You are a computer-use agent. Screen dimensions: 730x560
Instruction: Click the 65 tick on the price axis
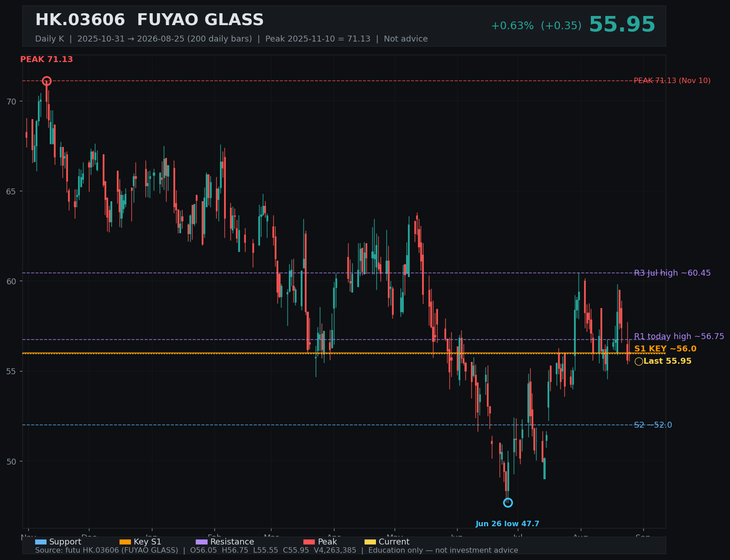(10, 191)
